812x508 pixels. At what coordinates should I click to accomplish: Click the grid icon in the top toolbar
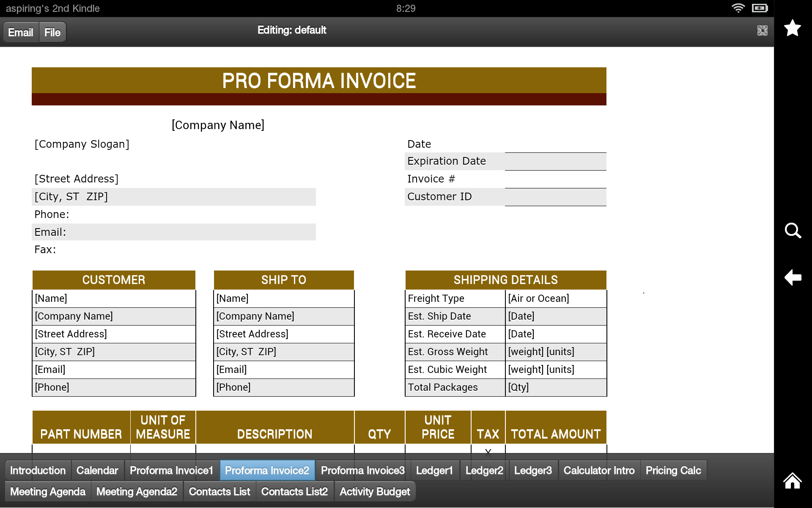click(762, 30)
